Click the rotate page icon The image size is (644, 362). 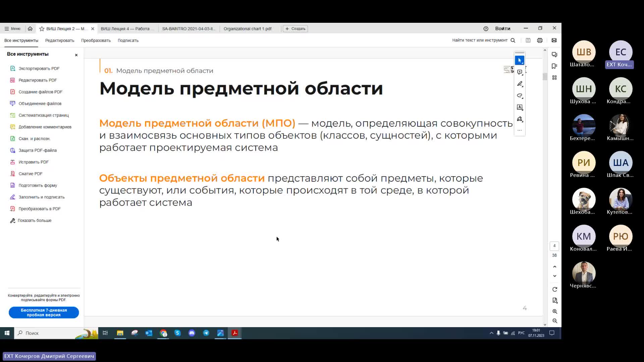tap(555, 289)
